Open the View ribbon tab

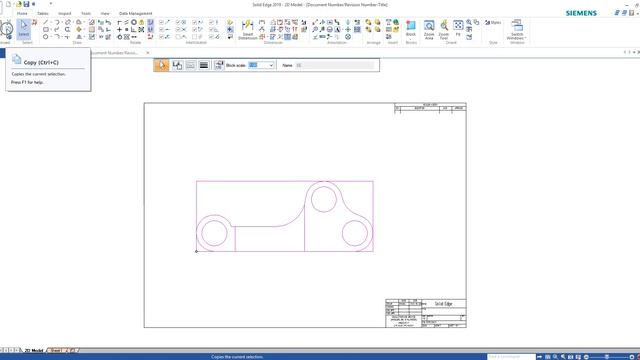pos(105,13)
